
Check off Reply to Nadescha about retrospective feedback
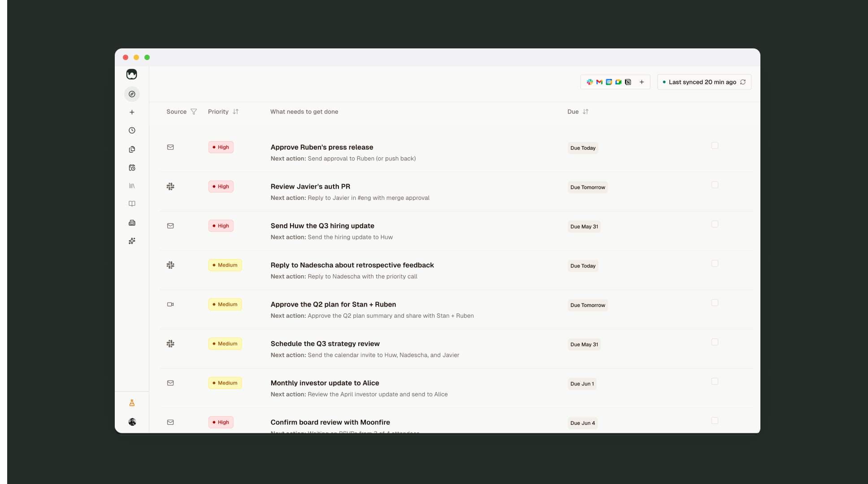tap(715, 264)
